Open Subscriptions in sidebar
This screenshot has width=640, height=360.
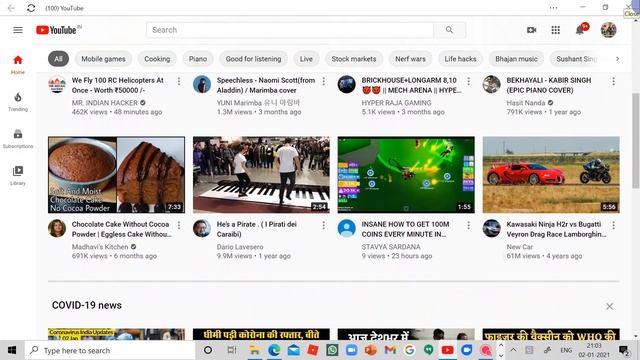point(18,138)
